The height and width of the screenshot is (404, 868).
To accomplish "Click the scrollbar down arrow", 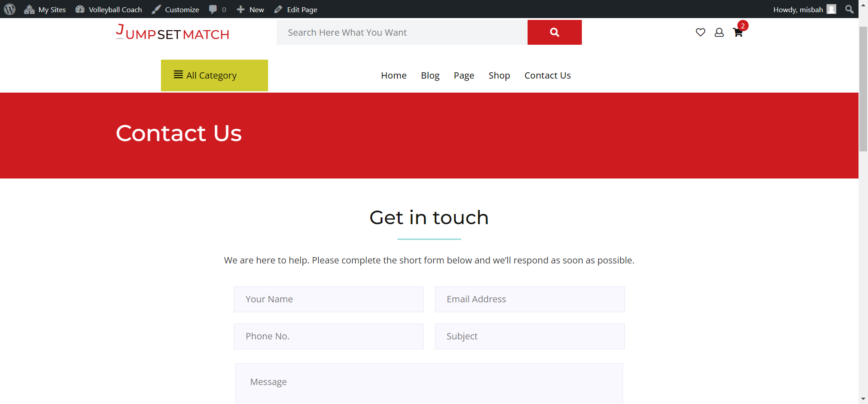I will tap(863, 399).
